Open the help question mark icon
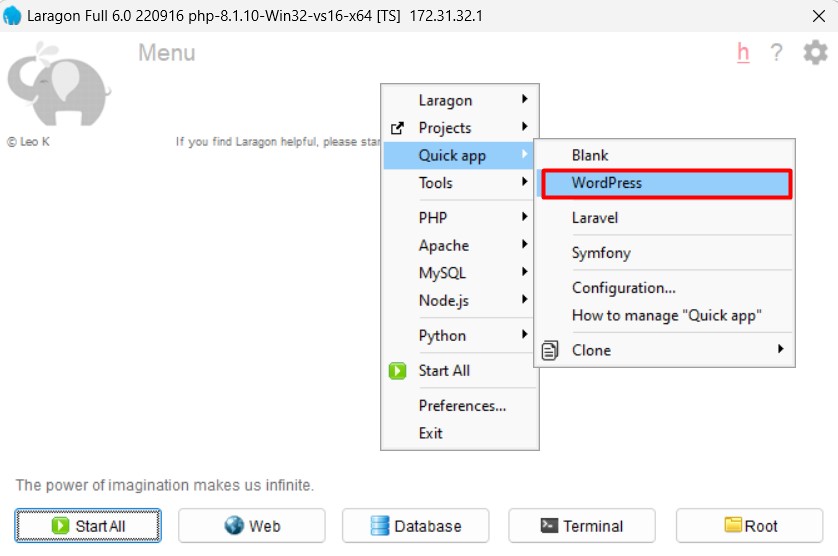 pyautogui.click(x=776, y=53)
